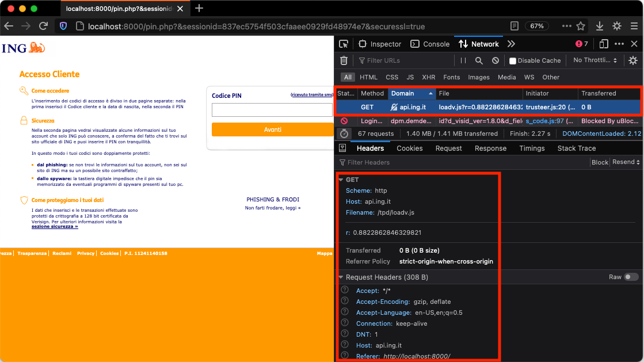This screenshot has width=644, height=362.
Task: Click the orange Avanti button
Action: [272, 129]
